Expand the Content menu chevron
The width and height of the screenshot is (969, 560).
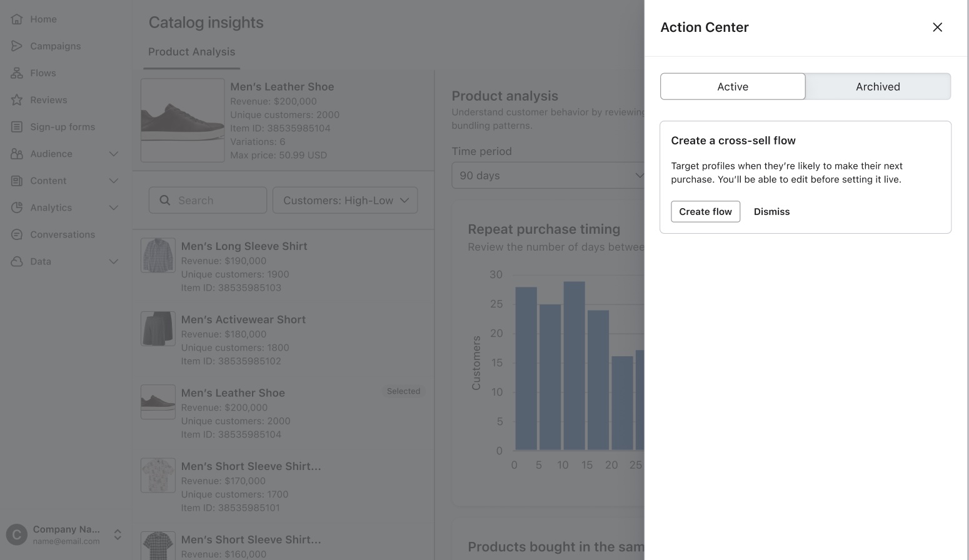[x=114, y=181]
